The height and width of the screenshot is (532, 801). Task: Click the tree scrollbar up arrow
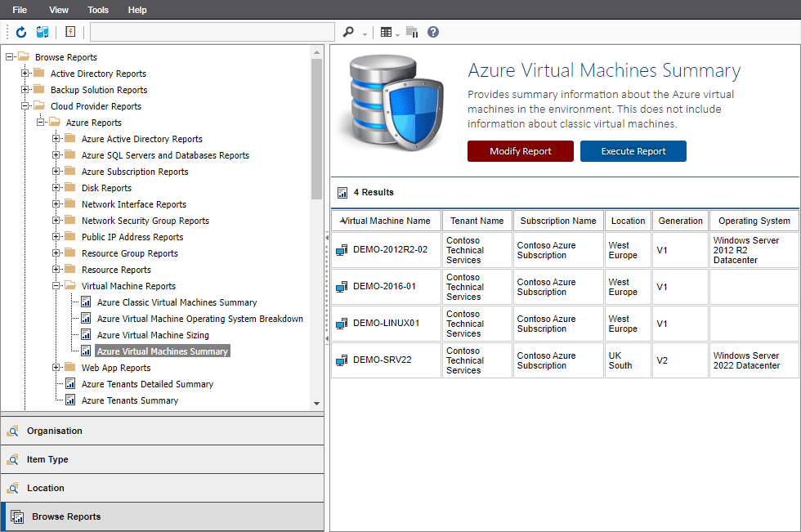point(317,52)
